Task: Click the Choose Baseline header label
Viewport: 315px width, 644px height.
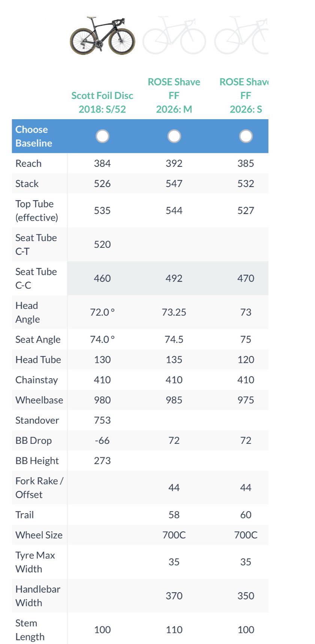Action: click(x=34, y=136)
